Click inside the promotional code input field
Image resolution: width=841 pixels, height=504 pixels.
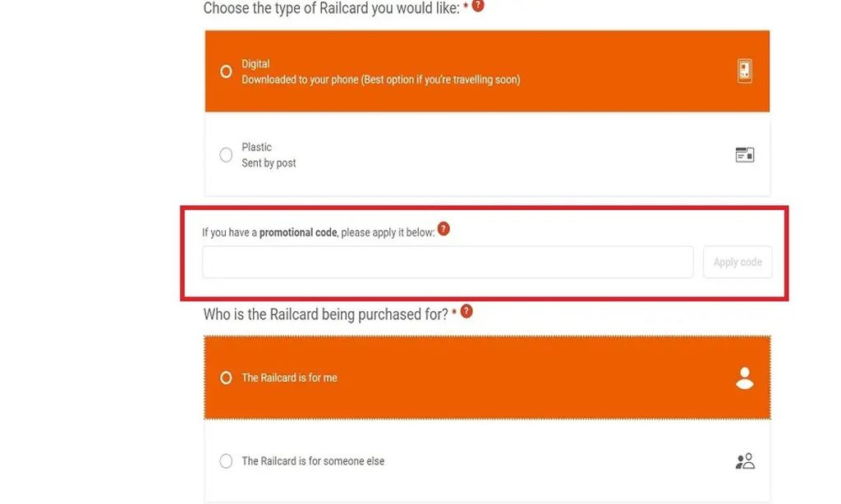pyautogui.click(x=447, y=261)
